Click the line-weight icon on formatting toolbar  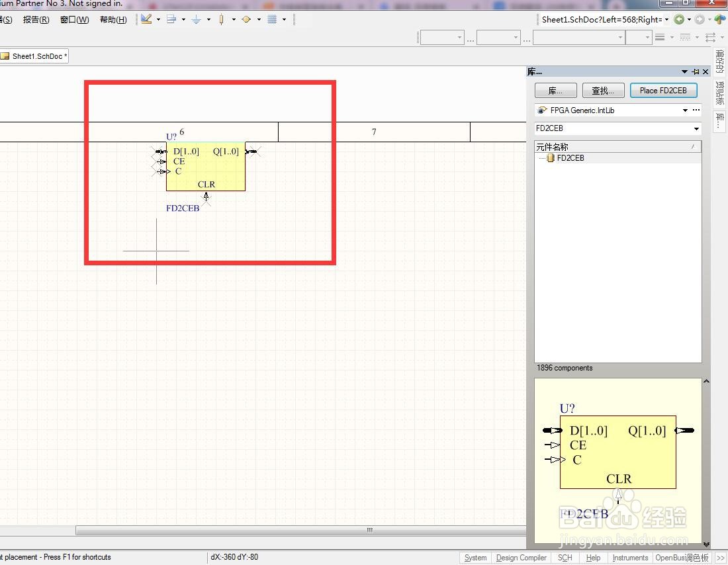click(660, 38)
